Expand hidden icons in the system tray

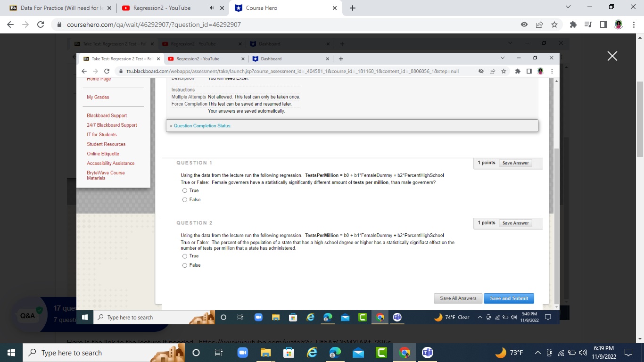click(x=537, y=353)
